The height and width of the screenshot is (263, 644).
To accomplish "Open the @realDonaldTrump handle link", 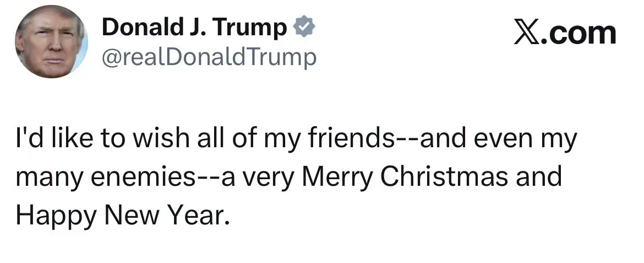I will coord(209,56).
